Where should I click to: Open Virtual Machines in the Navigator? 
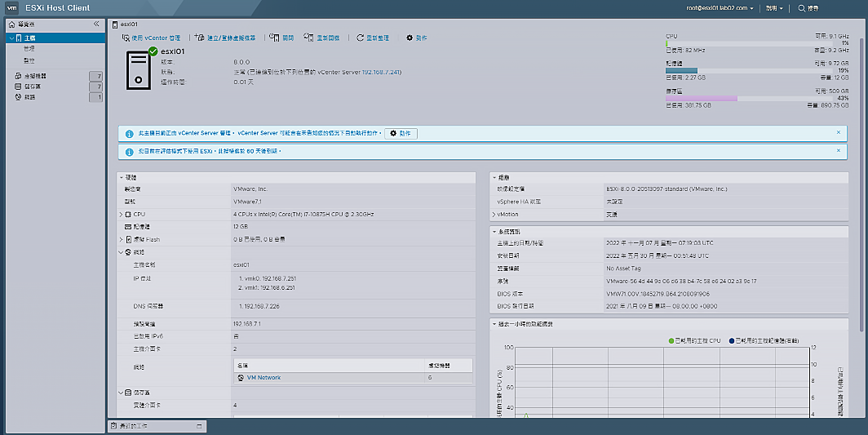click(x=35, y=76)
